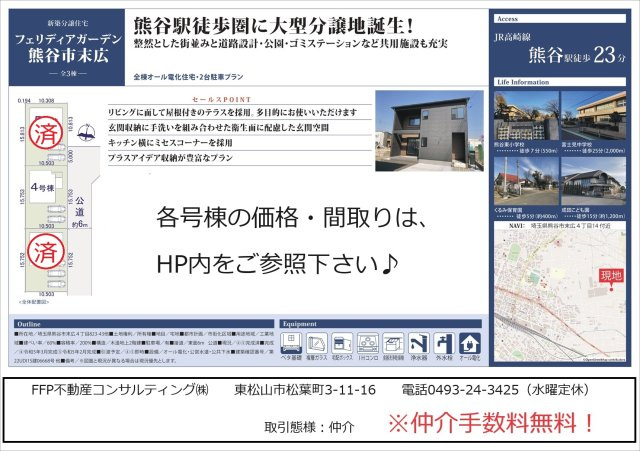Click 取引態様:仲介 text
Image resolution: width=640 pixels, height=451 pixels.
tap(309, 427)
